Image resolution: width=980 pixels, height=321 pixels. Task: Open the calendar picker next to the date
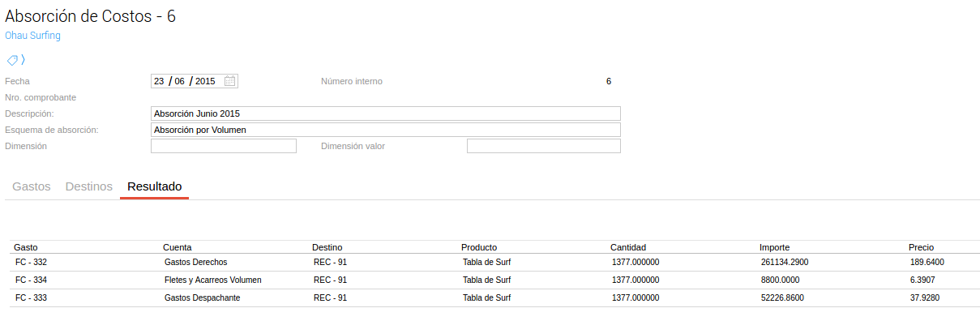(x=230, y=81)
